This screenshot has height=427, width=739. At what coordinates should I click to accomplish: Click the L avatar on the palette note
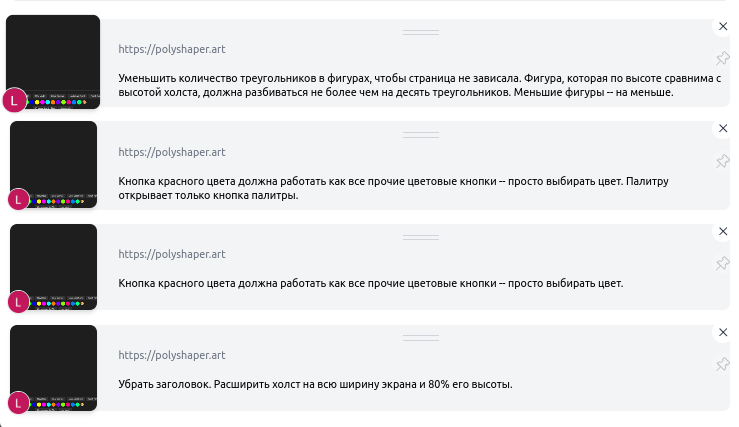click(18, 199)
